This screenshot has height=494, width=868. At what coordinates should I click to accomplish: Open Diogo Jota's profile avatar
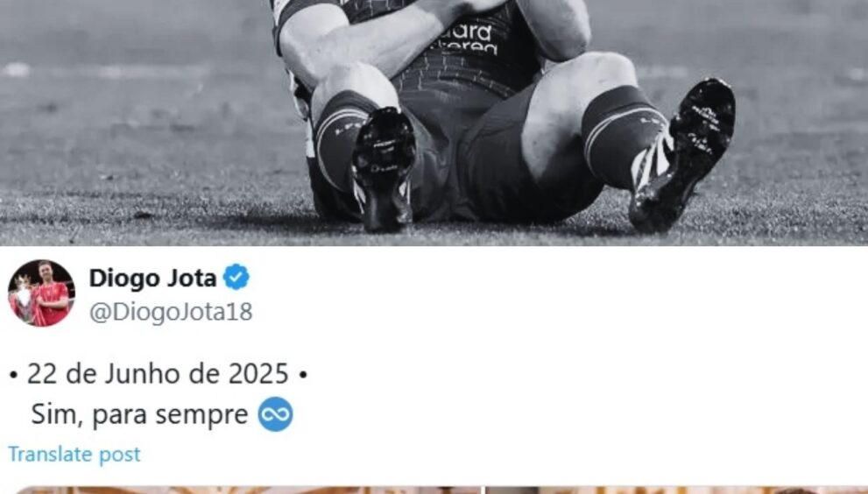pyautogui.click(x=41, y=293)
